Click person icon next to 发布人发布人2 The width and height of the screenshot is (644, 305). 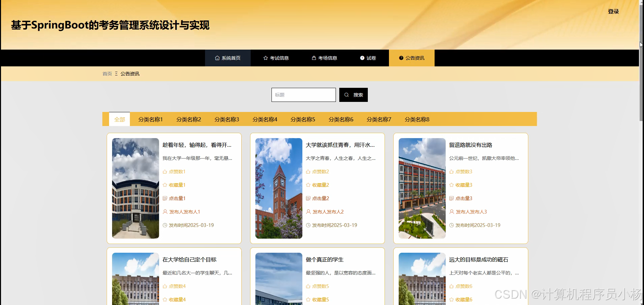(308, 212)
